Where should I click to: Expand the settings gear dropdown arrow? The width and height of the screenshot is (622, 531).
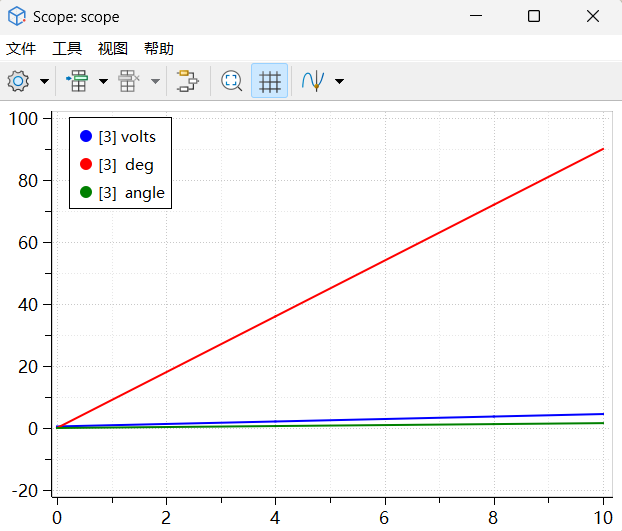click(45, 81)
